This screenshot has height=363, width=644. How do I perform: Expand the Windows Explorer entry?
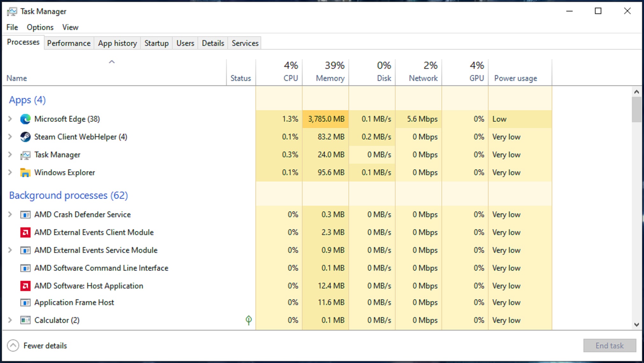[10, 173]
